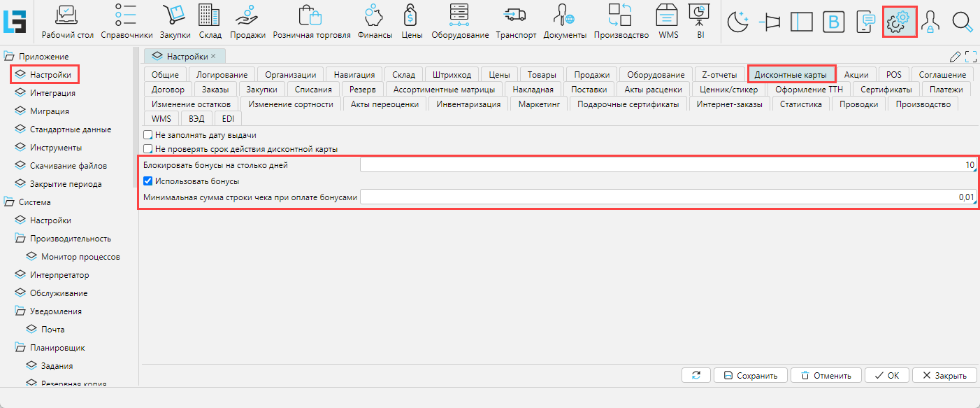
Task: Toggle dark mode moon icon
Action: coord(738,22)
